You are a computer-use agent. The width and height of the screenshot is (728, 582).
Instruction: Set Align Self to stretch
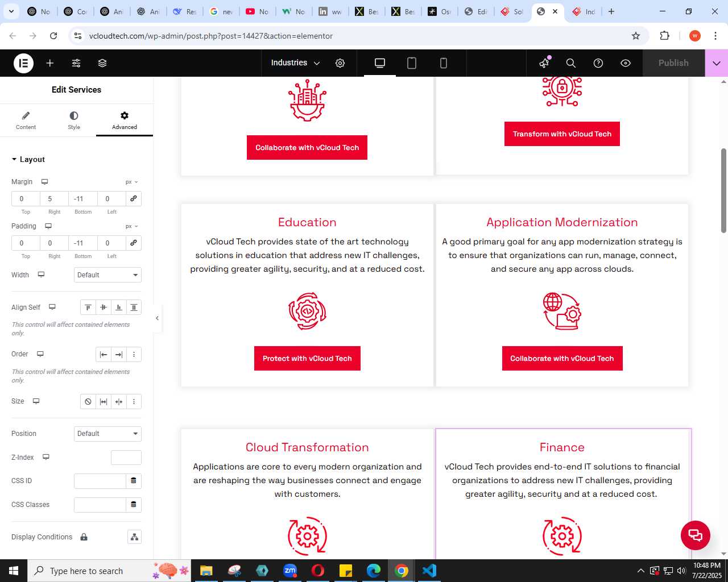(x=134, y=307)
